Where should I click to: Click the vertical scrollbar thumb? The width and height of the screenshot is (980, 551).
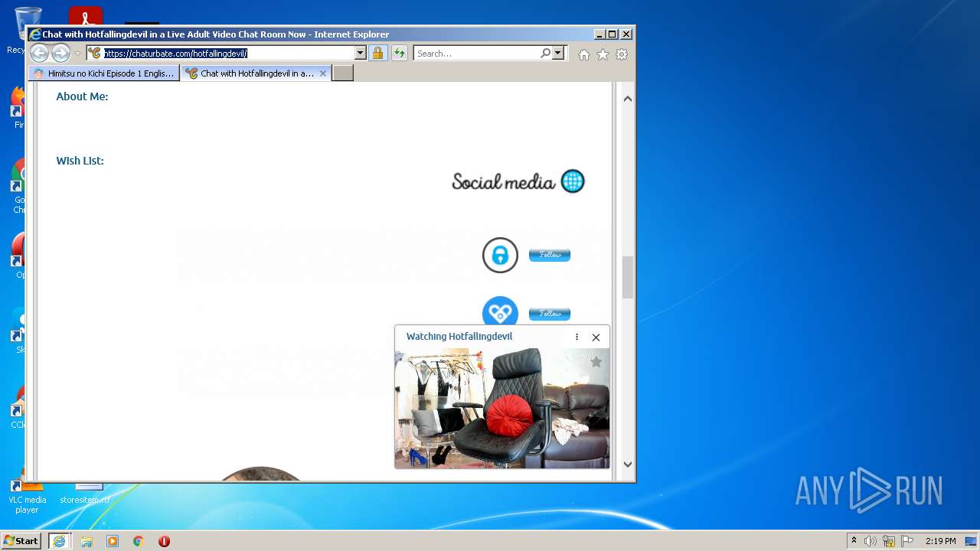coord(628,277)
